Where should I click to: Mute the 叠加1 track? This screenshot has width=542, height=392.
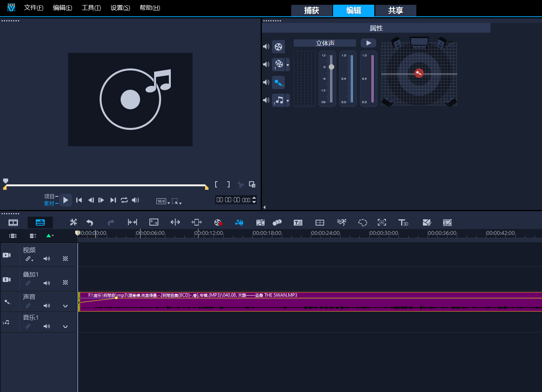point(47,283)
